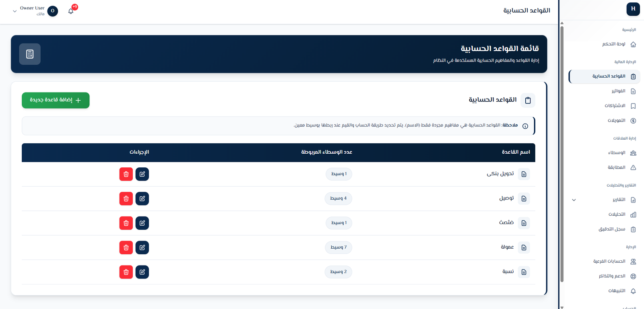
Task: Edit the توصيل rule
Action: point(142,199)
